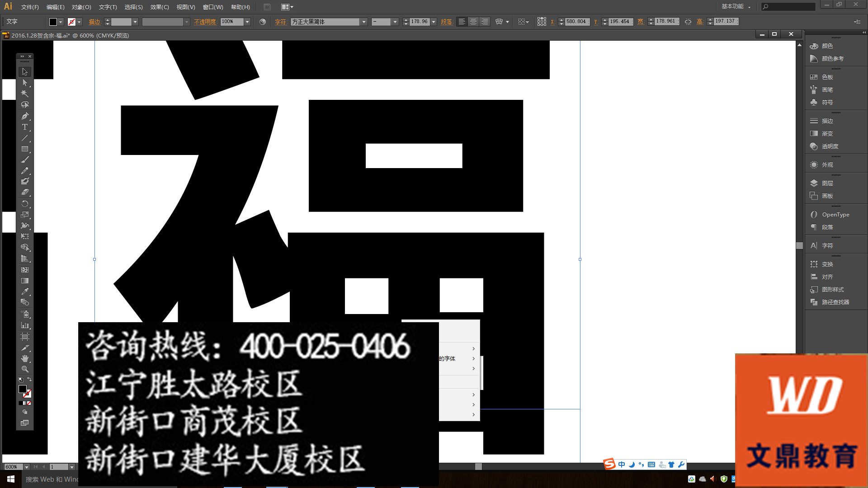
Task: Open the stroke weight dropdown
Action: (135, 22)
